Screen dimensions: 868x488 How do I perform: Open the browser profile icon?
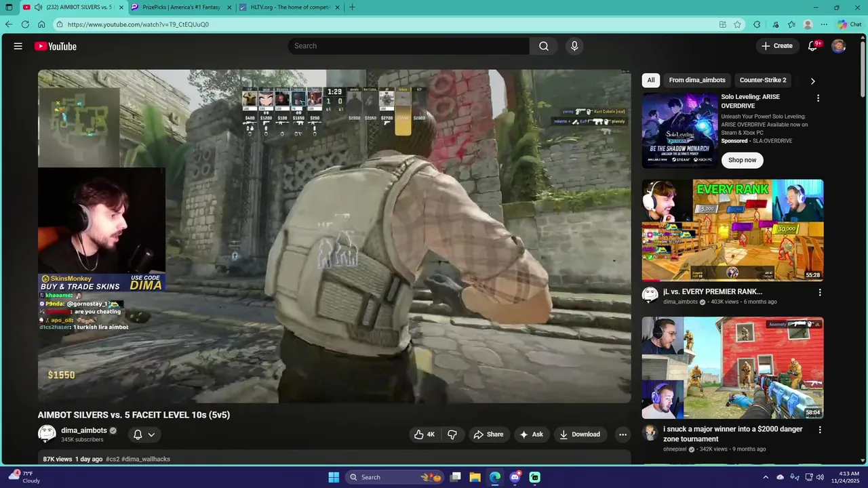coord(808,24)
